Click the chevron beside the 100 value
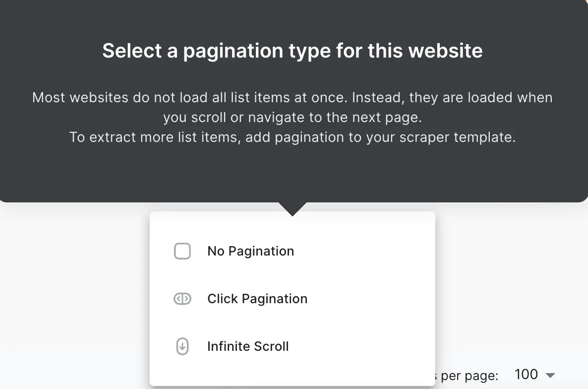The height and width of the screenshot is (389, 588). tap(550, 375)
